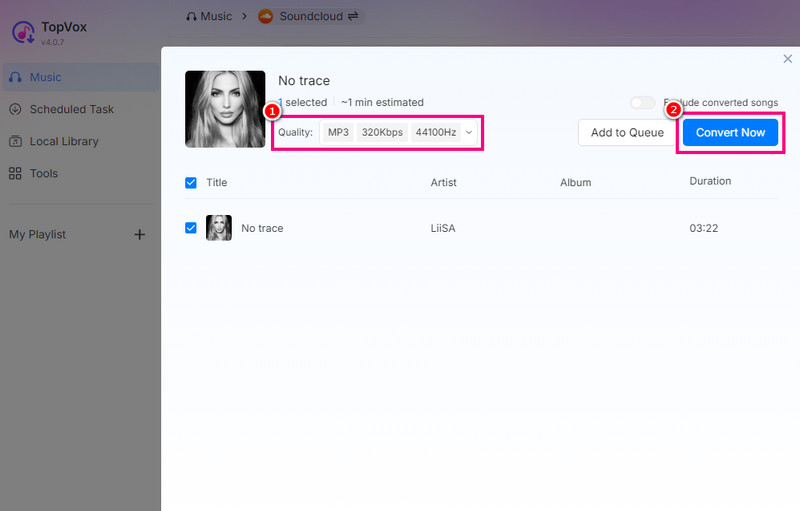
Task: Expand the Quality settings dropdown arrow
Action: [468, 133]
